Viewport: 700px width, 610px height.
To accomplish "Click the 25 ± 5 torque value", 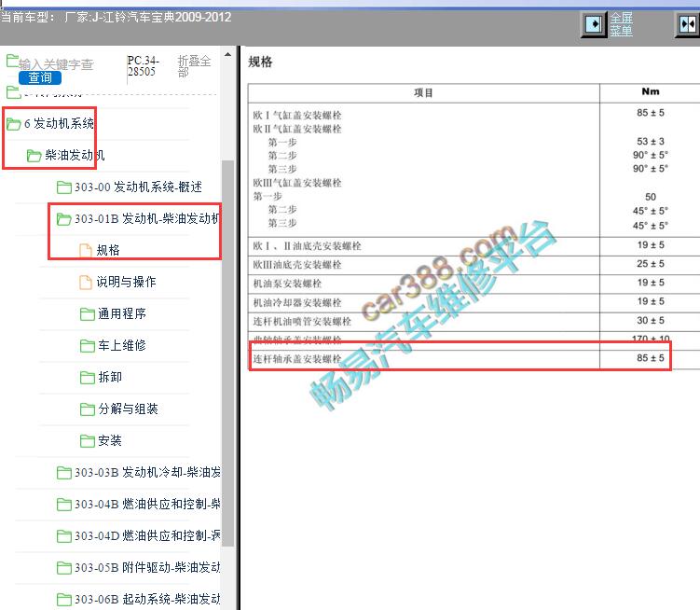I will click(651, 264).
